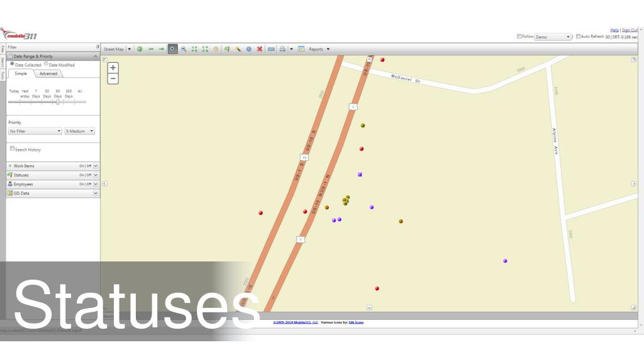Screen dimensions: 644x362
Task: Click the Date Range & Priority header
Action: tap(53, 56)
